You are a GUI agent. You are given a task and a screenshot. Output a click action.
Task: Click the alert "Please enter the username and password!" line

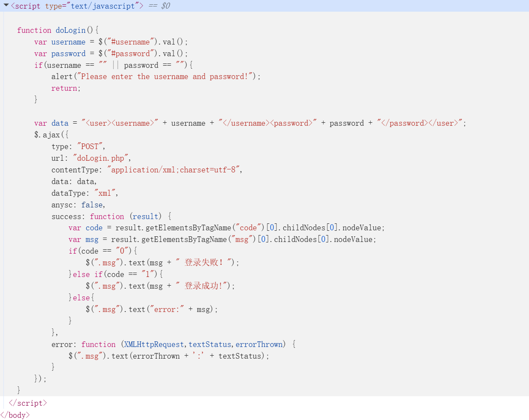(156, 76)
